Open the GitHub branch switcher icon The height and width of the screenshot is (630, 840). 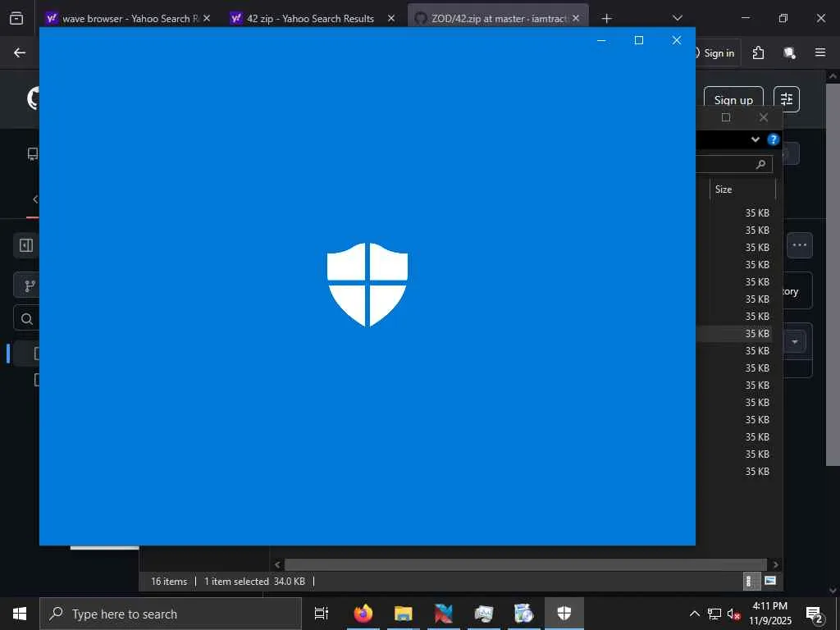point(30,286)
